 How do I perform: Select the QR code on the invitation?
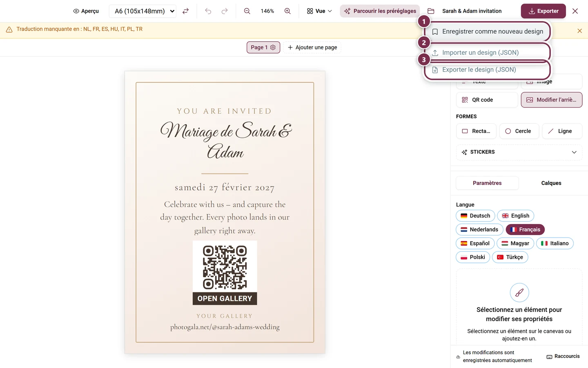click(225, 273)
